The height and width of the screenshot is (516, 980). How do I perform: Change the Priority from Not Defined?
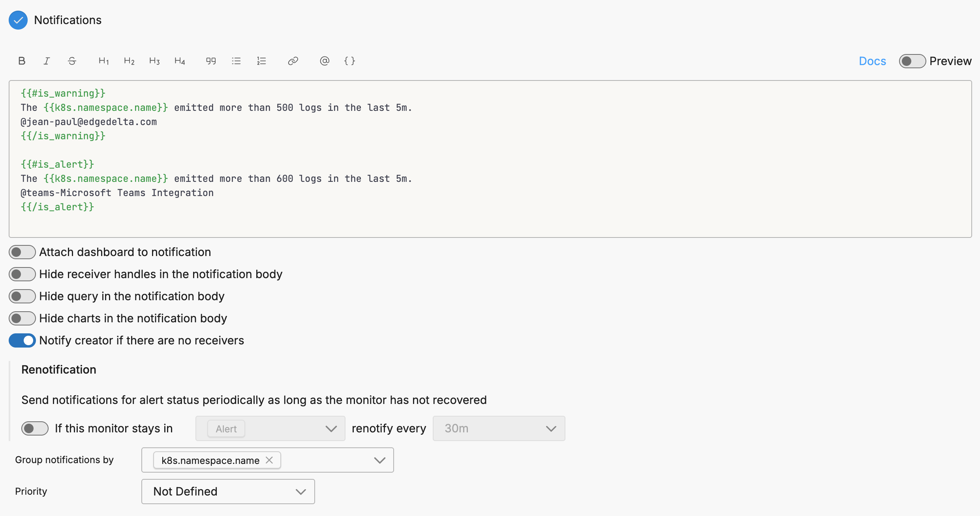tap(227, 491)
